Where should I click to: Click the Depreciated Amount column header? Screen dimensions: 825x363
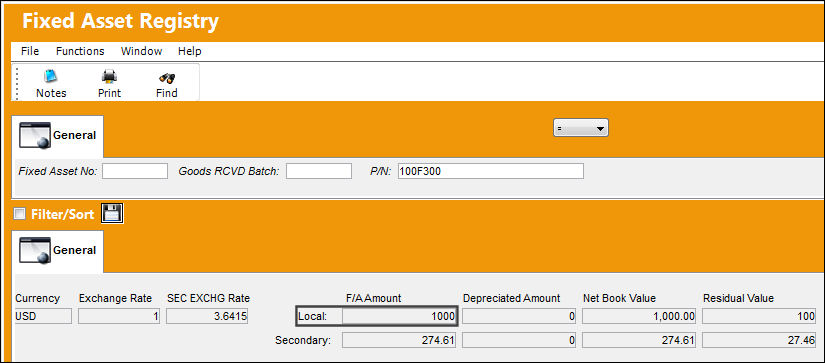[x=511, y=298]
